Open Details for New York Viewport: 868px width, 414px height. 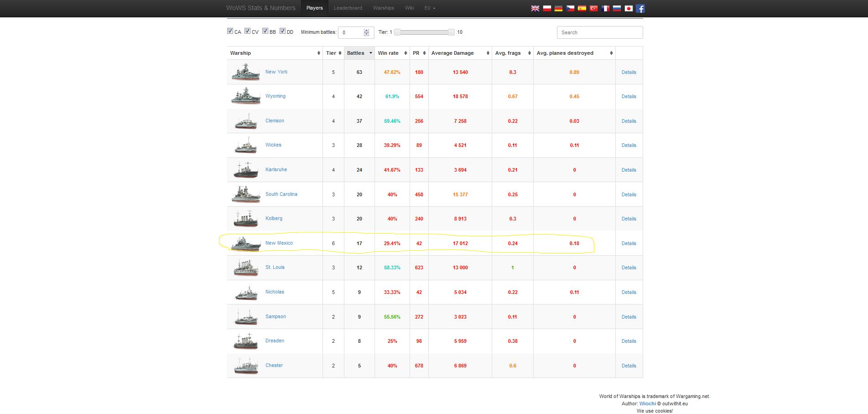629,72
